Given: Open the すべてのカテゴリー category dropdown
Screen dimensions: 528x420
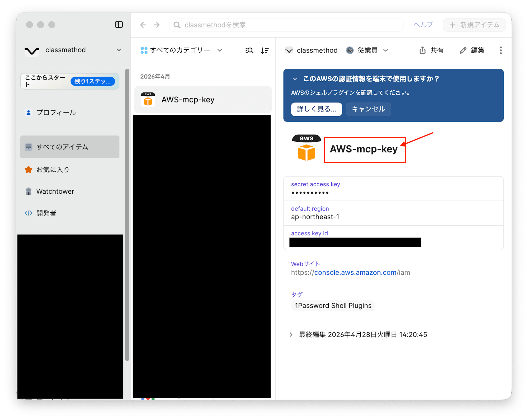Looking at the screenshot, I should (220, 50).
